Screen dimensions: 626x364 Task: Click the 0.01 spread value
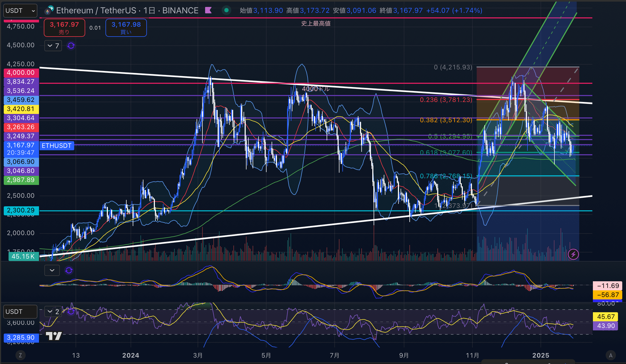[x=95, y=28]
